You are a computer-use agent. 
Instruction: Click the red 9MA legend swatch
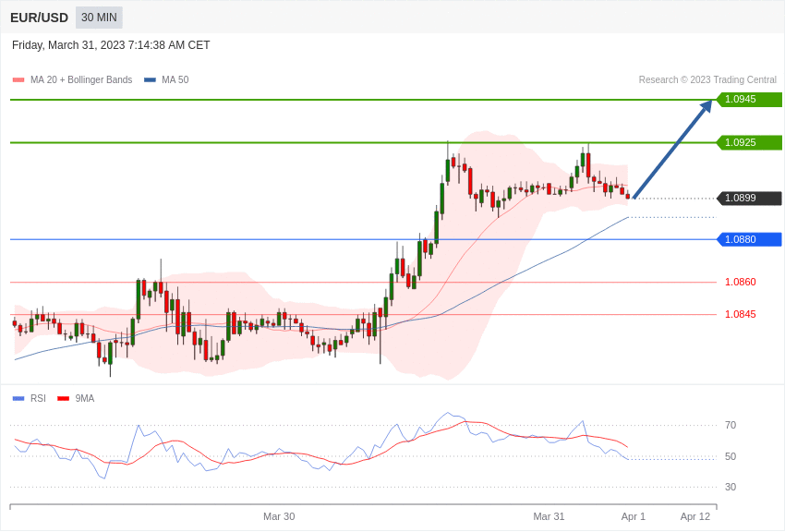[64, 399]
